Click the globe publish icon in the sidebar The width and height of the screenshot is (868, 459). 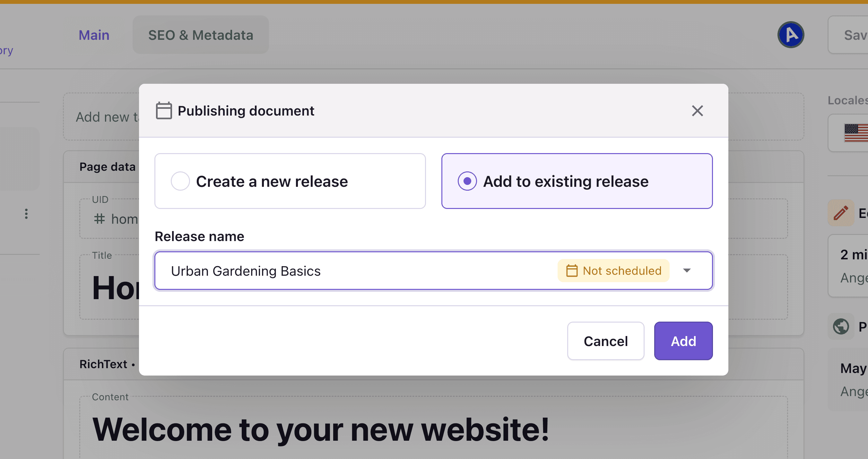pos(841,326)
